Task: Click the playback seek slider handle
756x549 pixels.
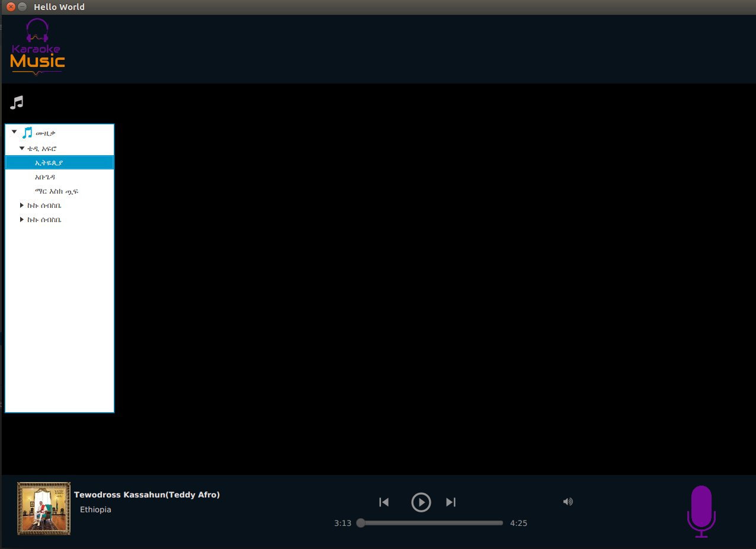Action: pyautogui.click(x=361, y=523)
